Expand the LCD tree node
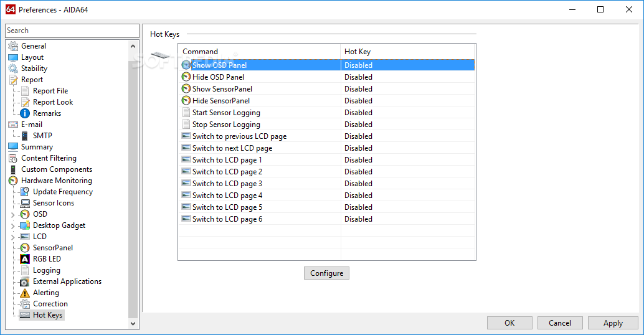This screenshot has width=644, height=335. click(x=12, y=237)
